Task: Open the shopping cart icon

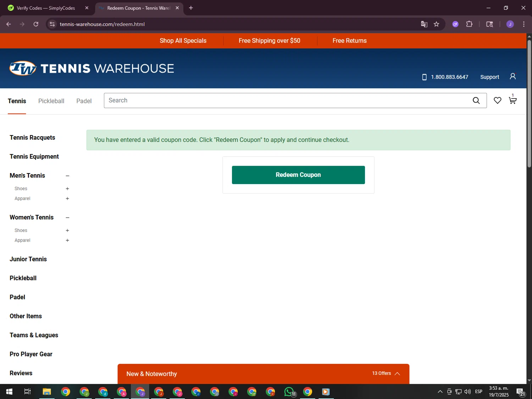Action: tap(512, 100)
